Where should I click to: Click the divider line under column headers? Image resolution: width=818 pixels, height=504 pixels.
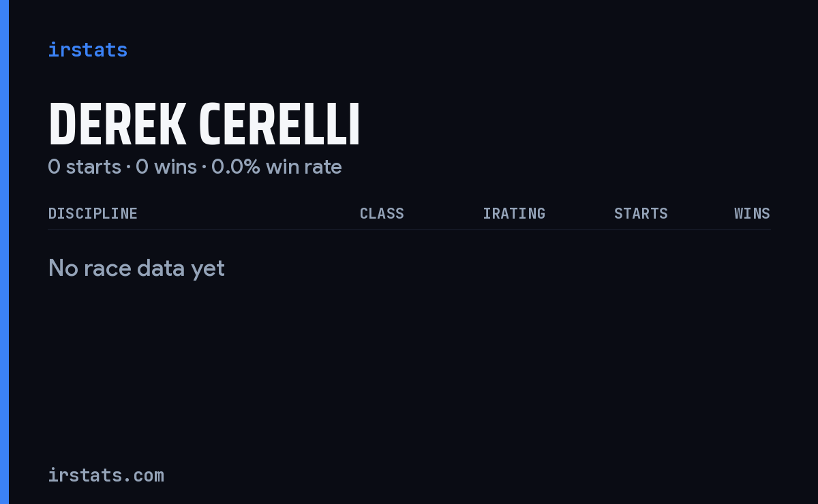409,230
